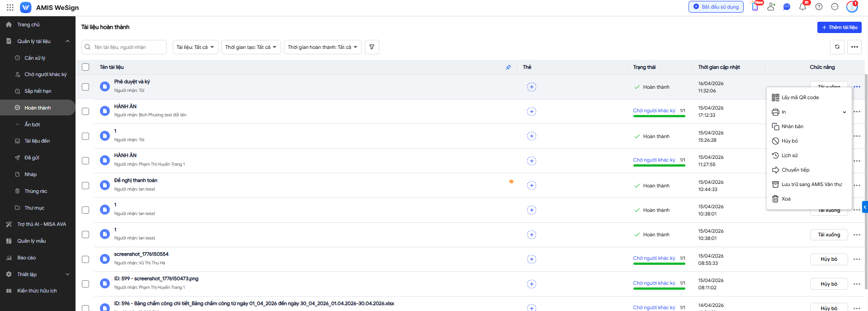This screenshot has height=311, width=868.
Task: Check the box for 'Đề nghị thanh toán'
Action: pos(85,186)
